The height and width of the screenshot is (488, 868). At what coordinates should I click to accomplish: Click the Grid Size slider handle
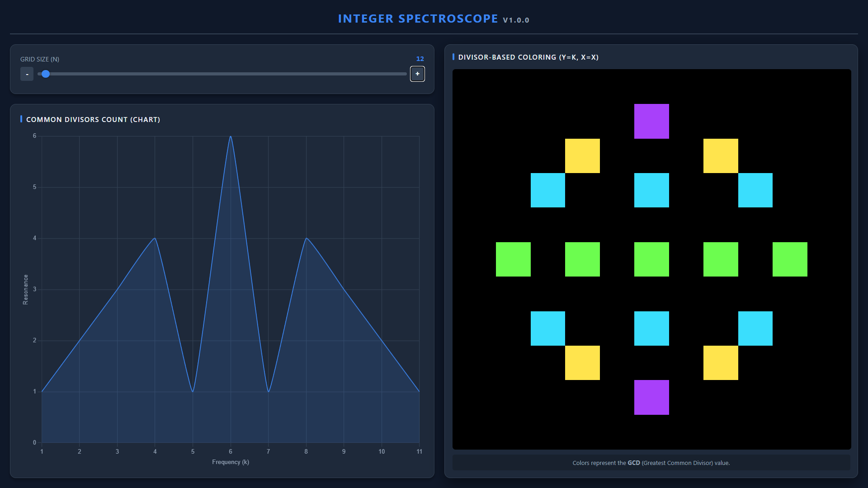pos(46,74)
